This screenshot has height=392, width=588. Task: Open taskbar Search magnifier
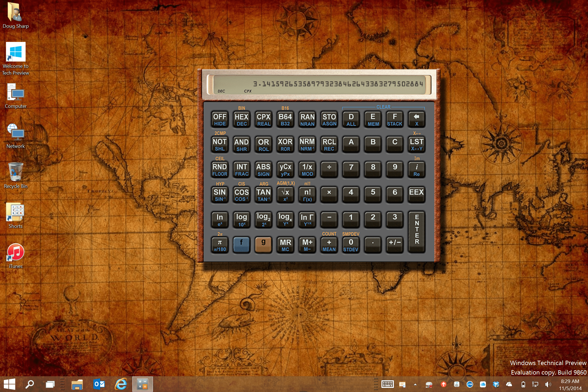click(29, 384)
